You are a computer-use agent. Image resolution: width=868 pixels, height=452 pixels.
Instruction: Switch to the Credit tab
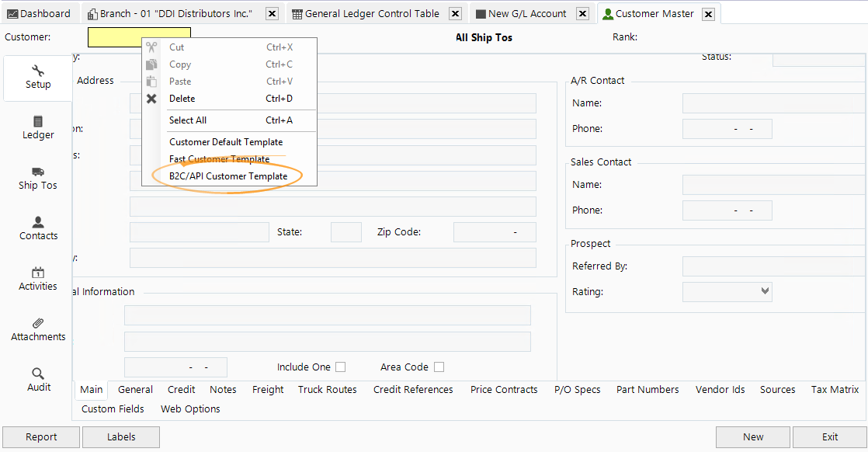point(181,389)
